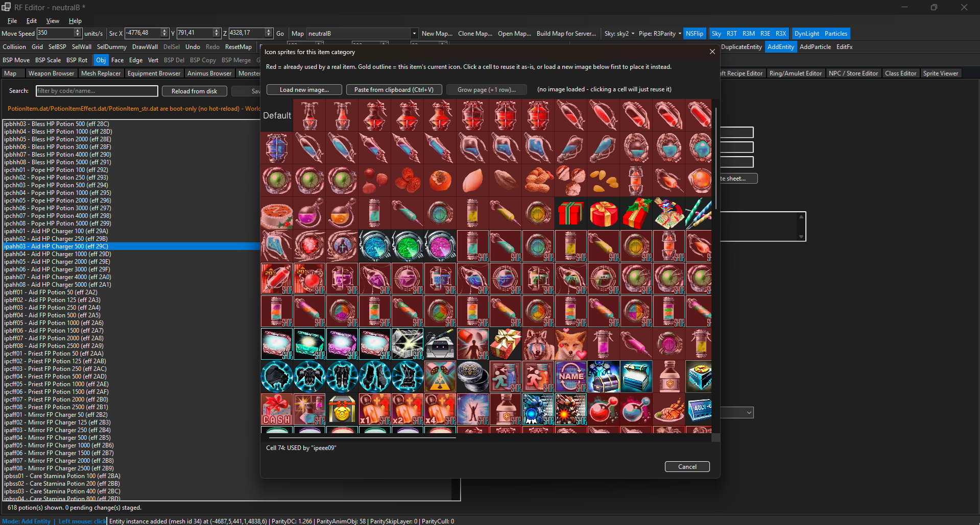Toggle DynLight rendering

point(807,34)
